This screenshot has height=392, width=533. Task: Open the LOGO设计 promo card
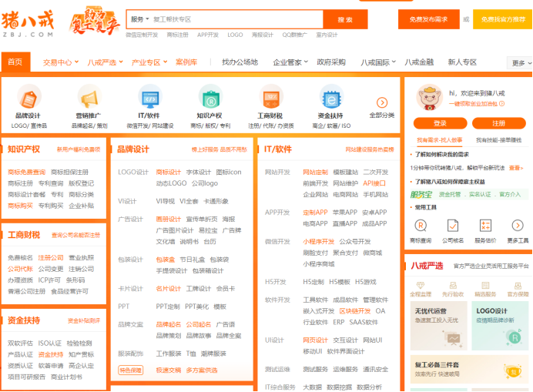click(500, 326)
